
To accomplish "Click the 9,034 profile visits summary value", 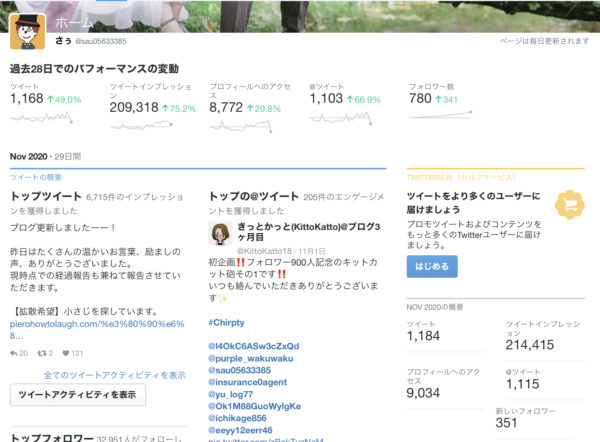I will pyautogui.click(x=423, y=393).
